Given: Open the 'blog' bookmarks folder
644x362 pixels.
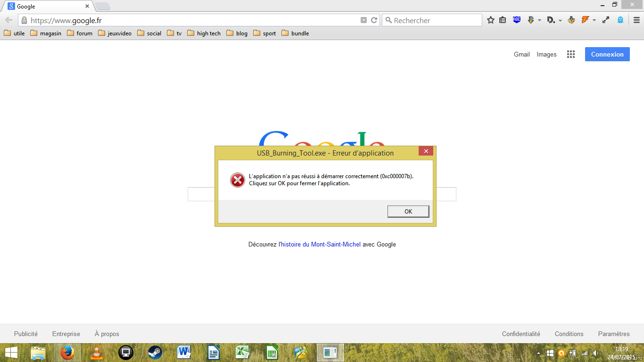Looking at the screenshot, I should pyautogui.click(x=237, y=33).
